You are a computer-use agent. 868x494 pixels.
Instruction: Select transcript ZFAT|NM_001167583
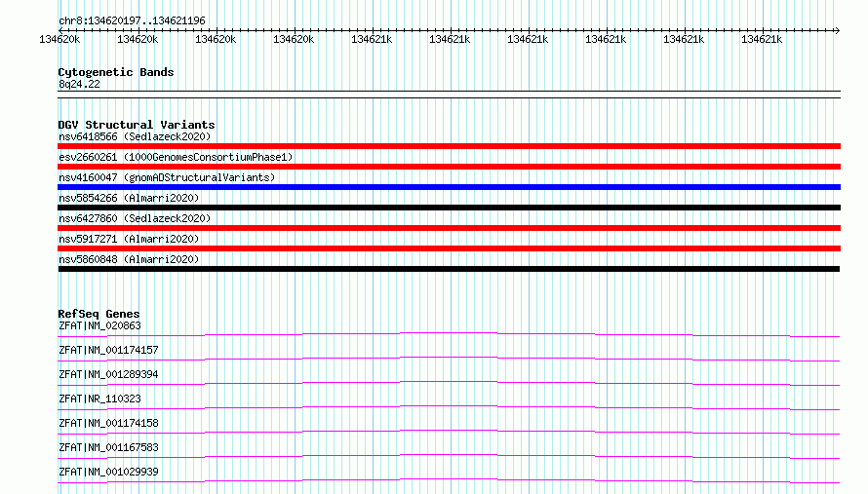pos(108,447)
